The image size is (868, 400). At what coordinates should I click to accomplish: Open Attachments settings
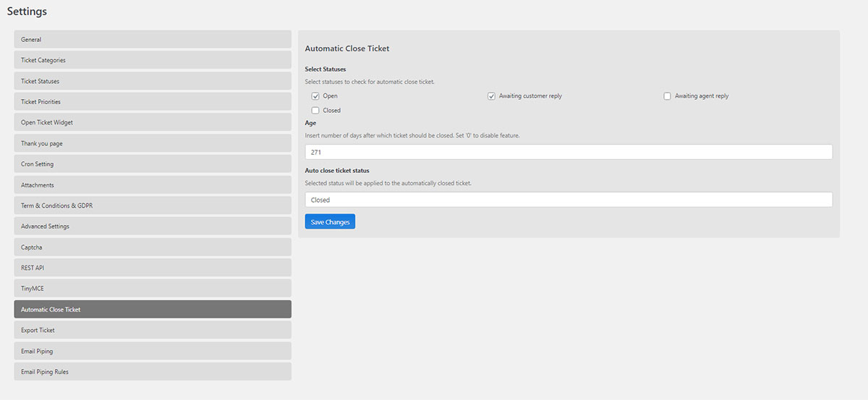153,185
